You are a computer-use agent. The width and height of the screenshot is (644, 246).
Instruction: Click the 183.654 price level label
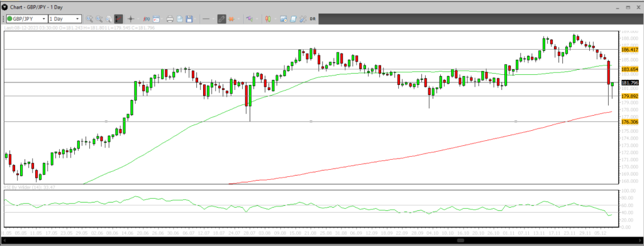pyautogui.click(x=630, y=69)
